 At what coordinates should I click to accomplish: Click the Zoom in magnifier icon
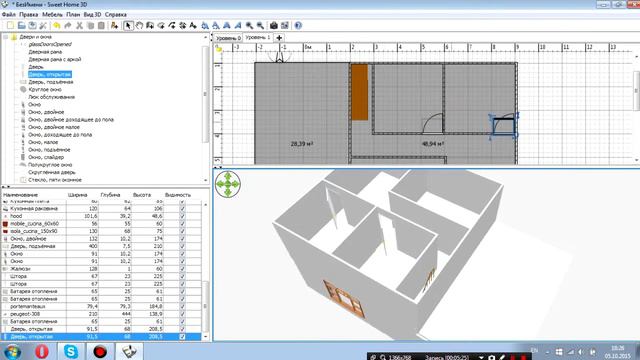pos(249,25)
